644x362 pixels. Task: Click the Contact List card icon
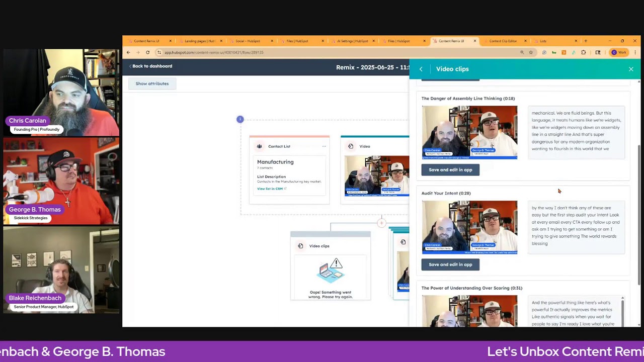pyautogui.click(x=259, y=146)
